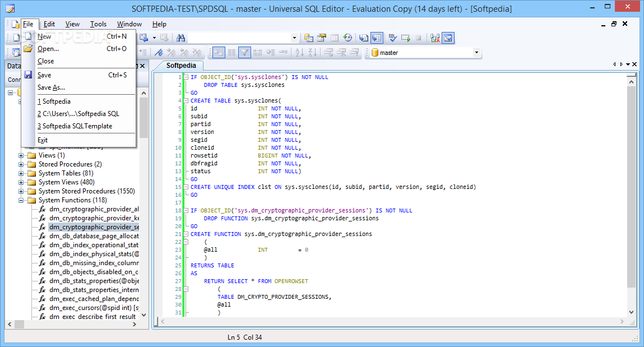The width and height of the screenshot is (644, 347).
Task: Click the increase indent icon in toolbar
Action: click(x=142, y=53)
